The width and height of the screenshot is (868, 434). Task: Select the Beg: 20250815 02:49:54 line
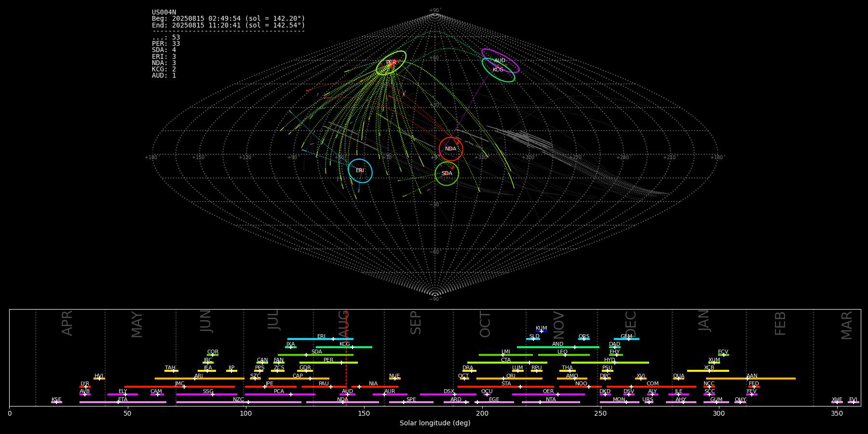click(x=229, y=19)
